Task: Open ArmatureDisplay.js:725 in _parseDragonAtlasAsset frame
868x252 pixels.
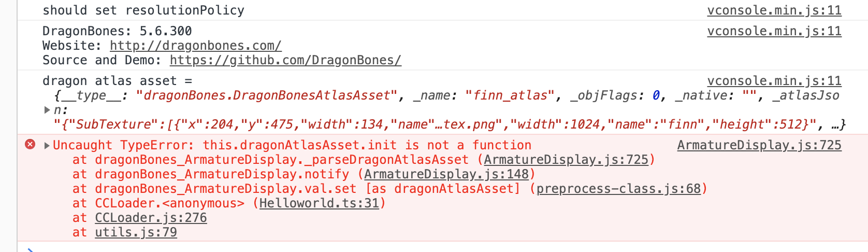Action: point(566,160)
